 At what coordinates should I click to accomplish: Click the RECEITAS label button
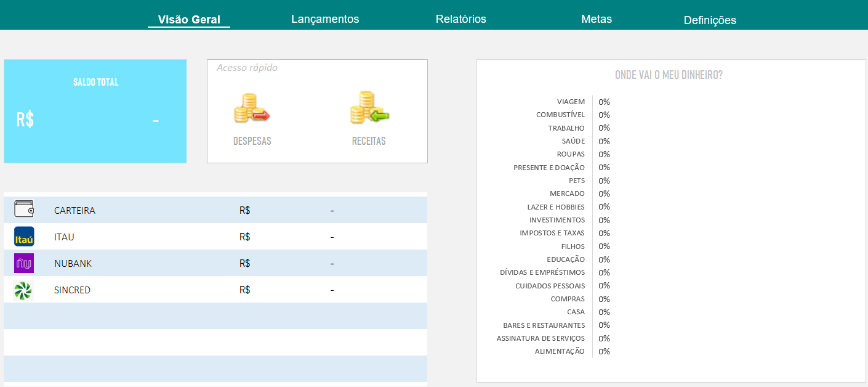coord(369,141)
